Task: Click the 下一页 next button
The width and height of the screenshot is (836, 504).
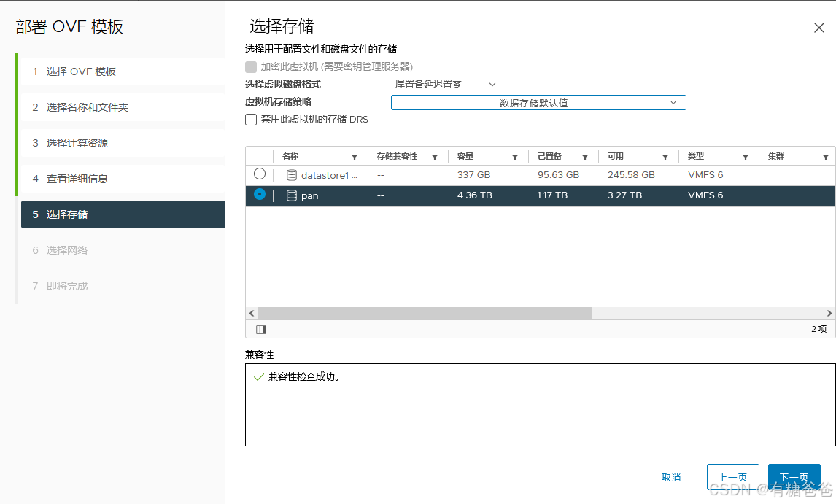Action: tap(794, 477)
